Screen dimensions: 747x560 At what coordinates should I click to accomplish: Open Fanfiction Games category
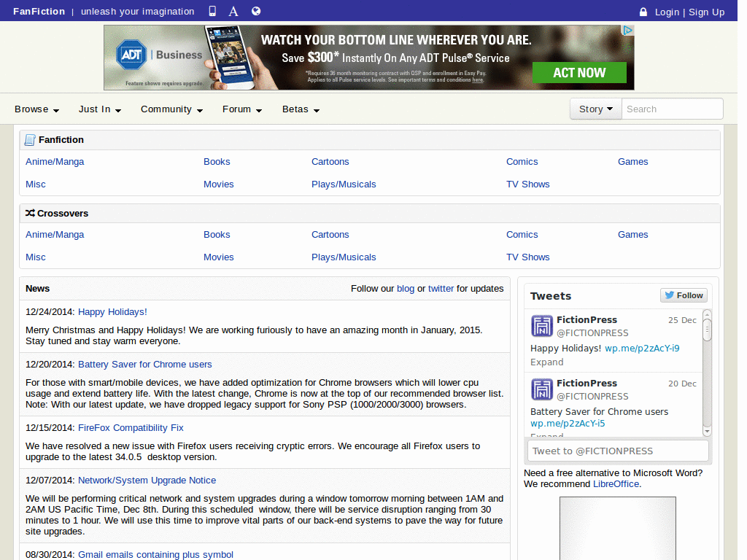632,161
